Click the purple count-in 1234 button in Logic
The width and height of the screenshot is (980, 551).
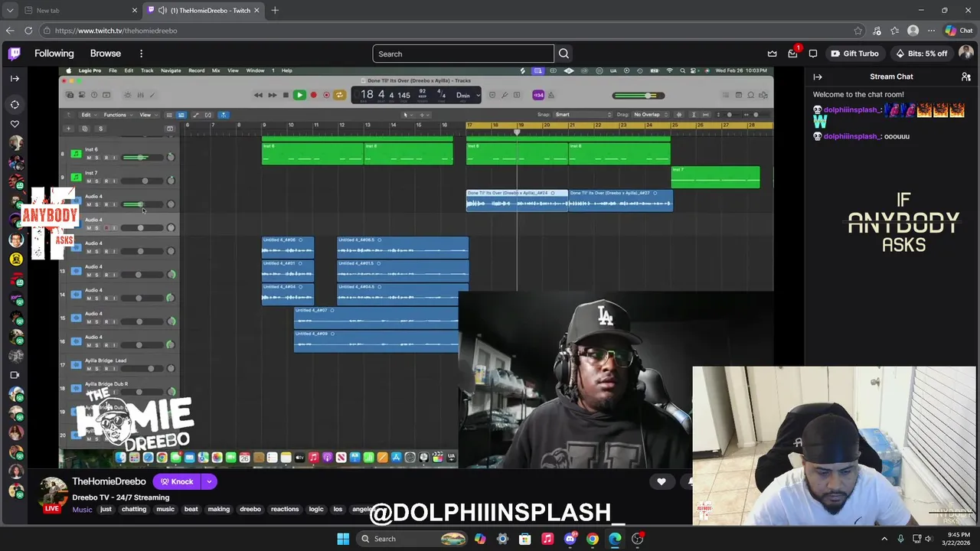coord(538,95)
